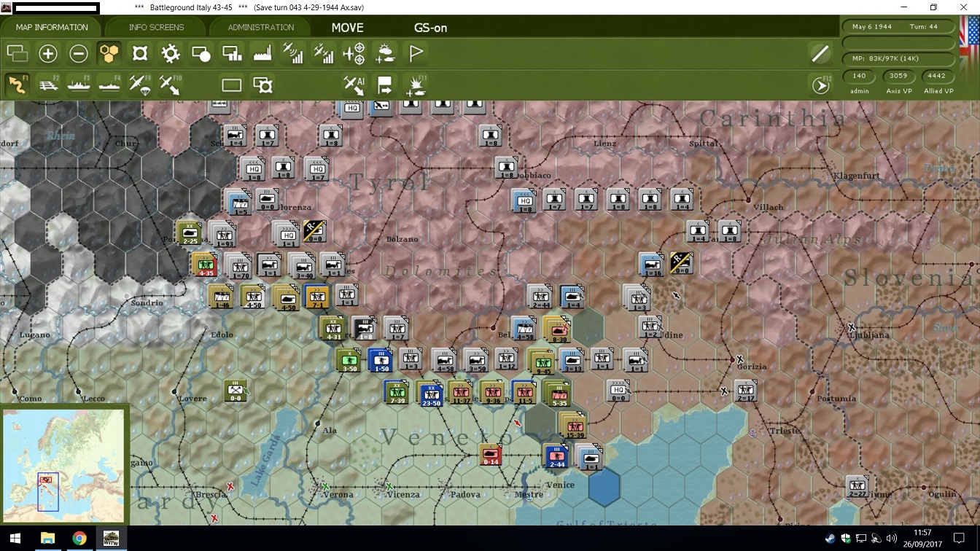Toggle the gear-shaped fort levels icon
The height and width of the screenshot is (551, 980).
tap(171, 53)
